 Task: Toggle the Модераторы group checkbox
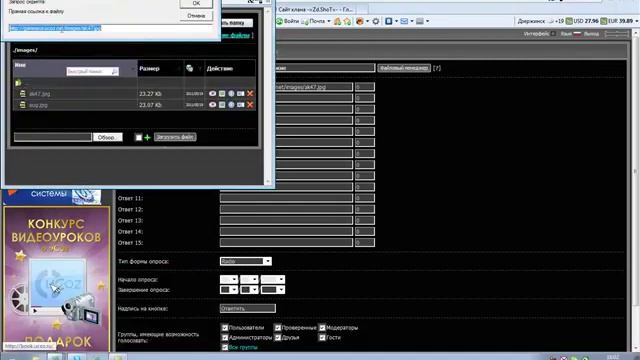coord(322,328)
